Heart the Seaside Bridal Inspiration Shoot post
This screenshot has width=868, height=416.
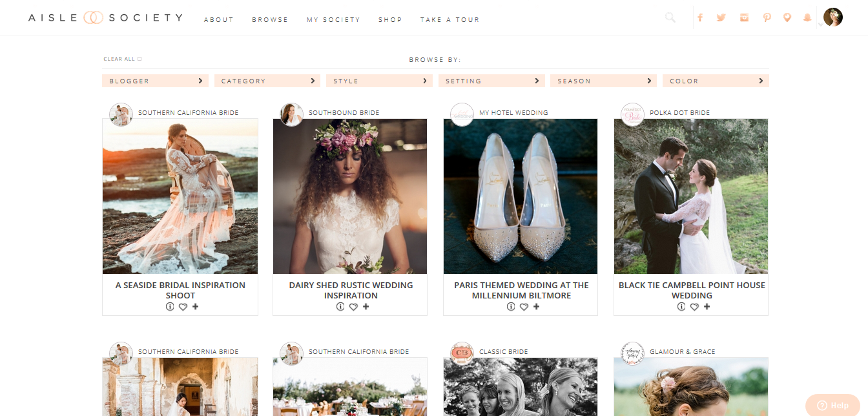183,307
